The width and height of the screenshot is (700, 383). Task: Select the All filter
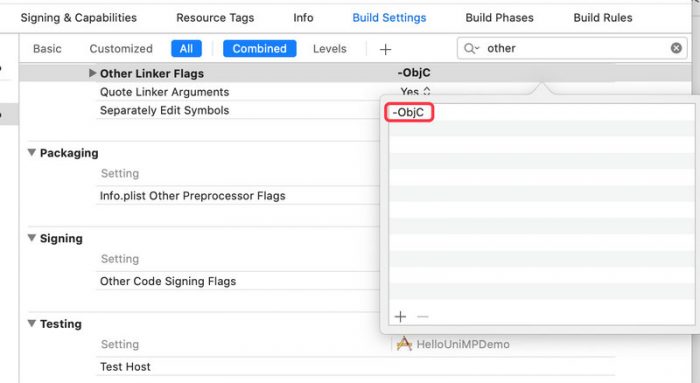(186, 49)
